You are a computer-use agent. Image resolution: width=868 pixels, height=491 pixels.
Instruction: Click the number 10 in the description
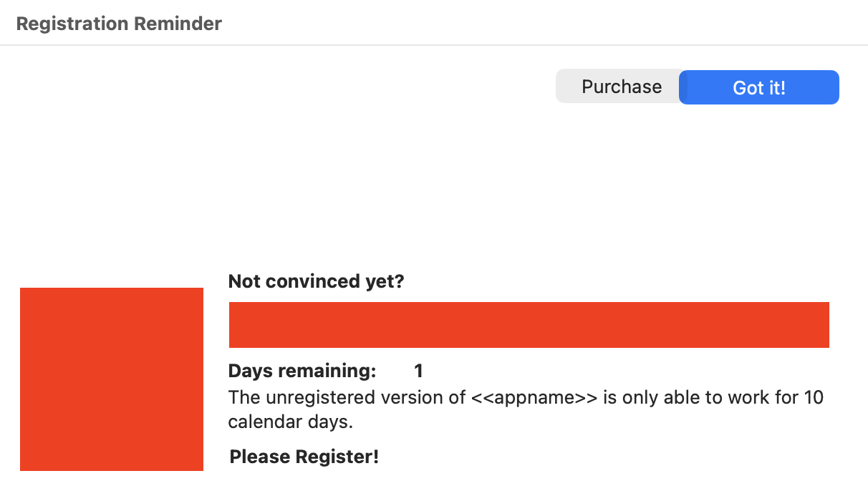(814, 397)
